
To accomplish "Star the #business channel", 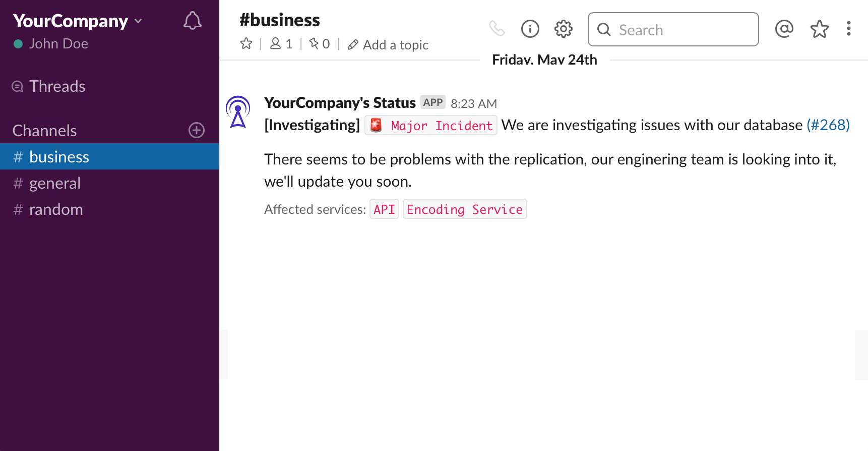I will (x=246, y=43).
